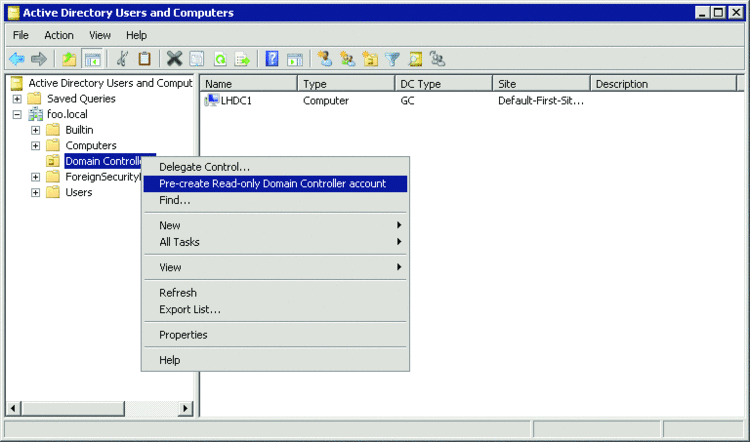Screen dimensions: 750x442
Task: Click the tree pane horizontal scrollbar thumb
Action: tap(72, 409)
